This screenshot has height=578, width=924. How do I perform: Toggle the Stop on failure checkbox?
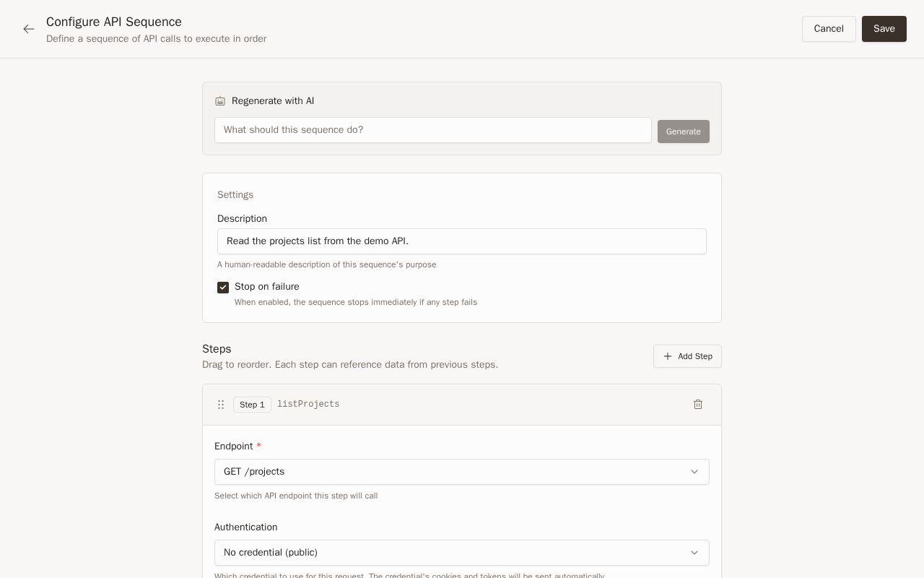[223, 288]
